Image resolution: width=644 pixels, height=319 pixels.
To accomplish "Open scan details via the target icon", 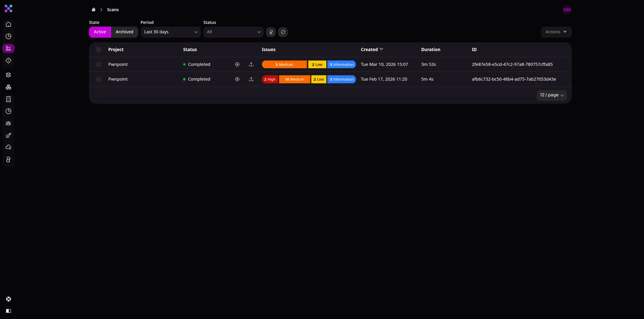I will tap(237, 64).
